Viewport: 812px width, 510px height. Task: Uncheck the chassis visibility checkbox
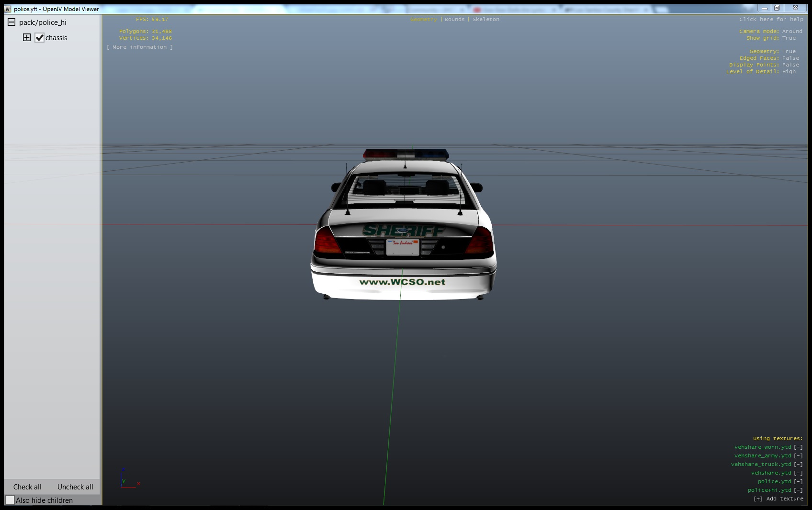click(40, 38)
